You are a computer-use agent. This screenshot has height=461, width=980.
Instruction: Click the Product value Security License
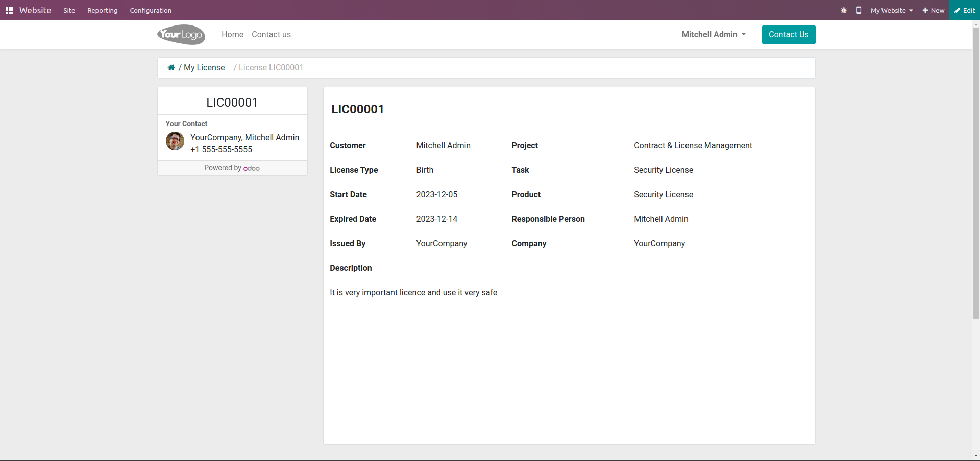664,194
